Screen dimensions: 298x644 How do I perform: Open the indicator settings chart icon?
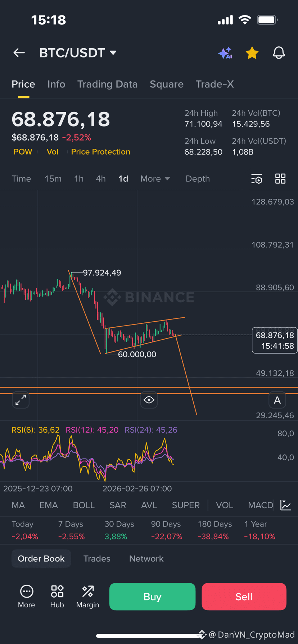coord(286,505)
